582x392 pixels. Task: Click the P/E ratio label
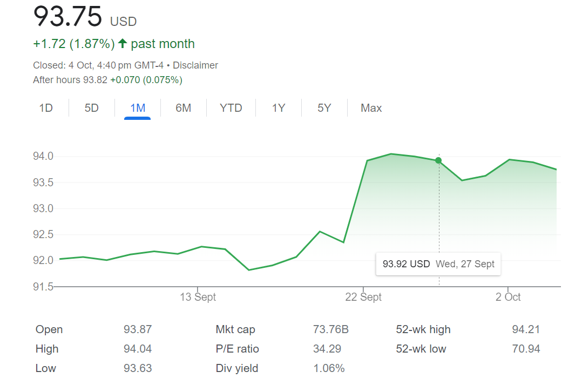coord(237,349)
